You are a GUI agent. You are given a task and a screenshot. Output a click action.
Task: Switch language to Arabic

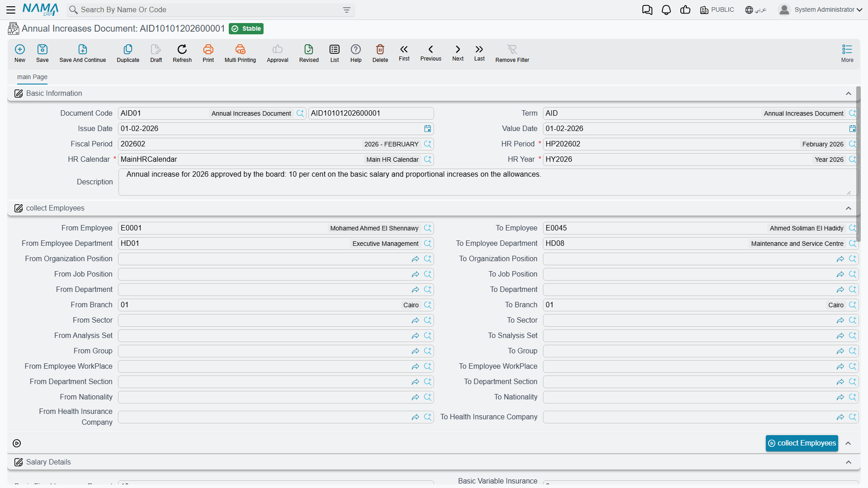point(756,10)
